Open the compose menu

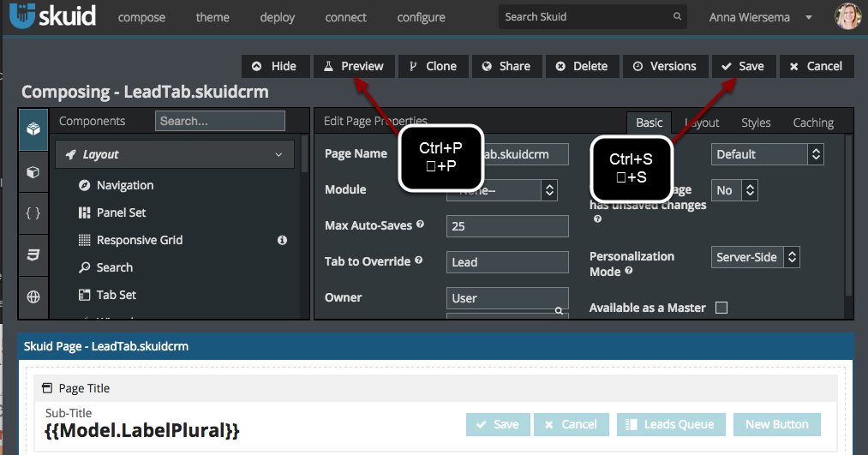coord(141,18)
